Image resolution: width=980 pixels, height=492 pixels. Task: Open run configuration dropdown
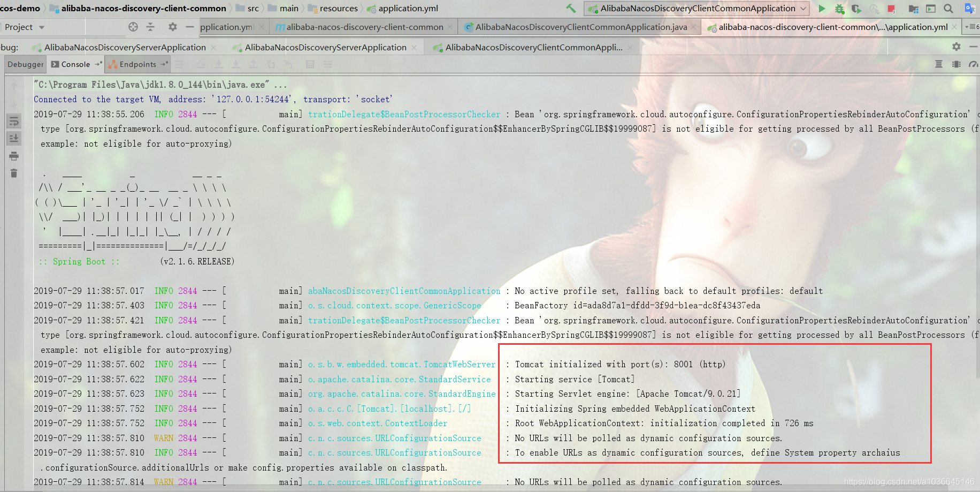point(698,9)
